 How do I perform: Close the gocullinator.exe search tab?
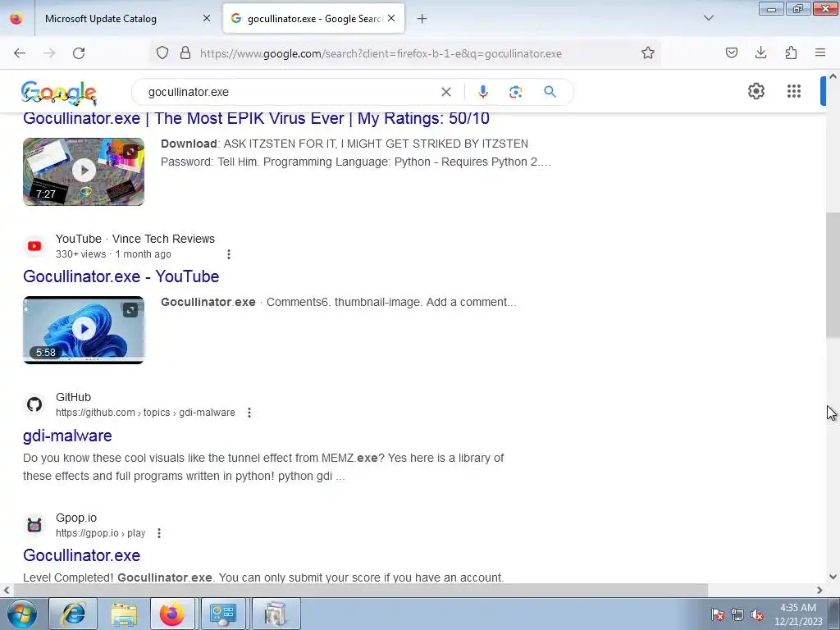coord(391,18)
